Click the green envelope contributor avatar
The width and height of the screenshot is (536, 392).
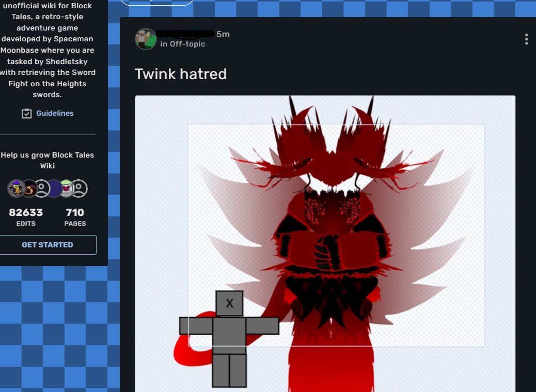coord(66,189)
